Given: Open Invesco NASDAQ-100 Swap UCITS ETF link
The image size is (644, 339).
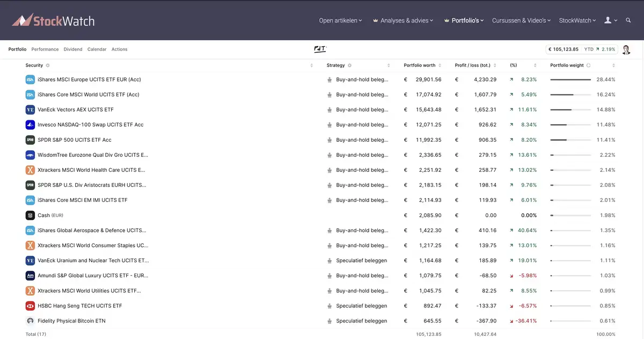Looking at the screenshot, I should pos(91,125).
